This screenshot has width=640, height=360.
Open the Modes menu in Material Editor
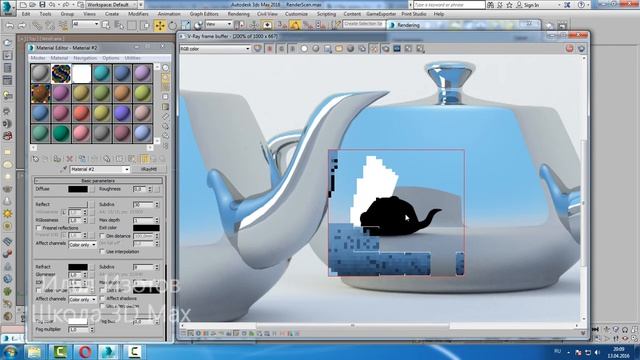tap(38, 58)
